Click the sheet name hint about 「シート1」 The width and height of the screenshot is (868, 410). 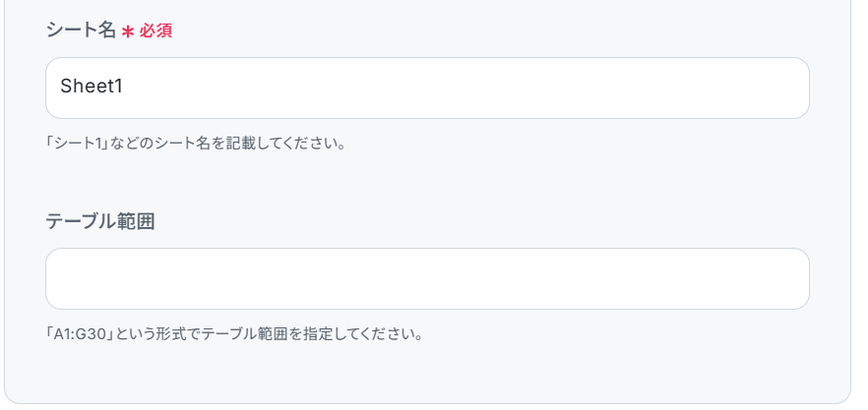click(196, 144)
